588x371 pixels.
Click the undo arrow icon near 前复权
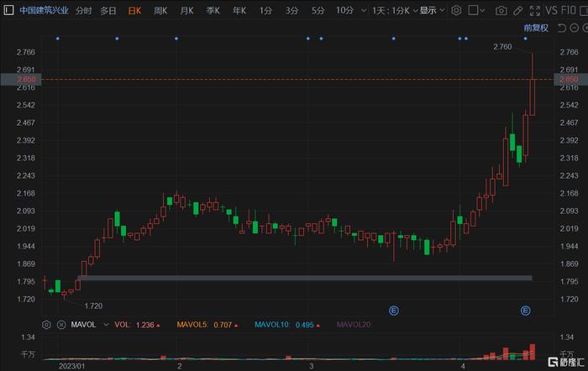[561, 28]
